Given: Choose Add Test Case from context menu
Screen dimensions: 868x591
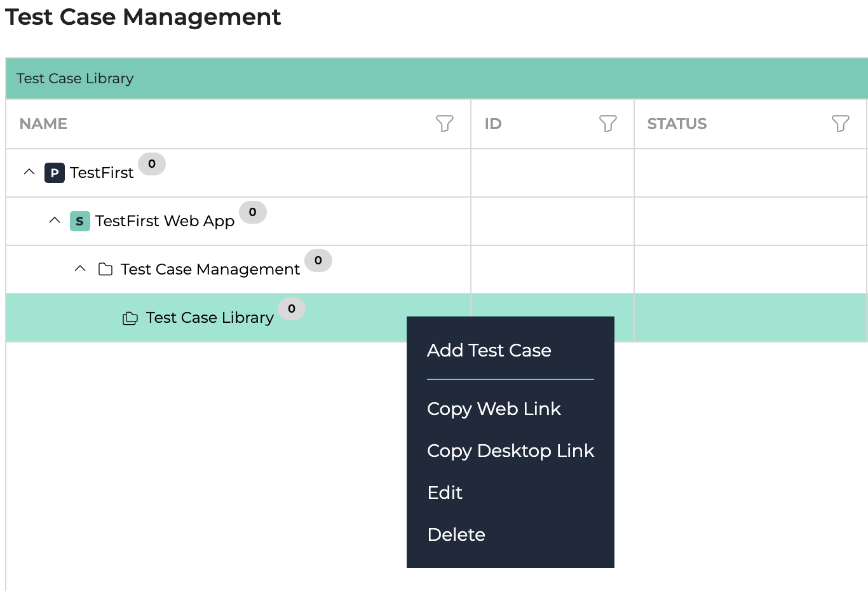Looking at the screenshot, I should [489, 350].
